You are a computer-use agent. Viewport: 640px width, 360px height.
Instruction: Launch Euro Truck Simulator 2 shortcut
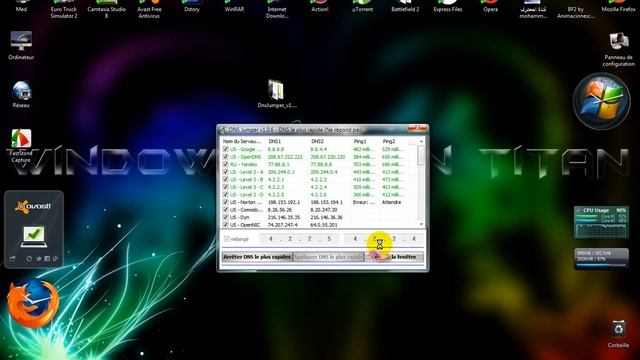coord(64,9)
